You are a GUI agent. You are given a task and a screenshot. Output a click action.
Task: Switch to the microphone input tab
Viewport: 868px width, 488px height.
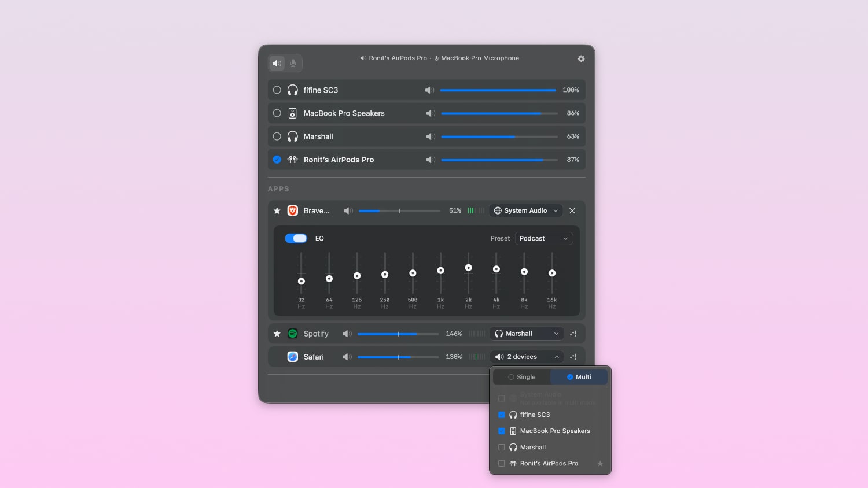coord(293,63)
